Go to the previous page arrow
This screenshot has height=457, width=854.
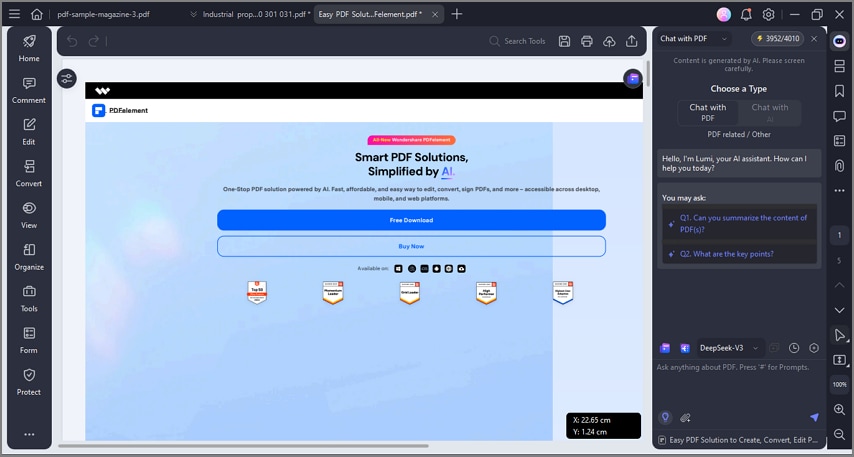click(x=839, y=285)
